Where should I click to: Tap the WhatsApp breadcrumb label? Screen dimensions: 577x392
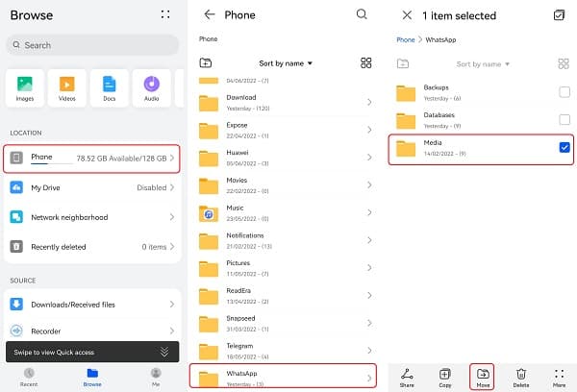tap(440, 39)
